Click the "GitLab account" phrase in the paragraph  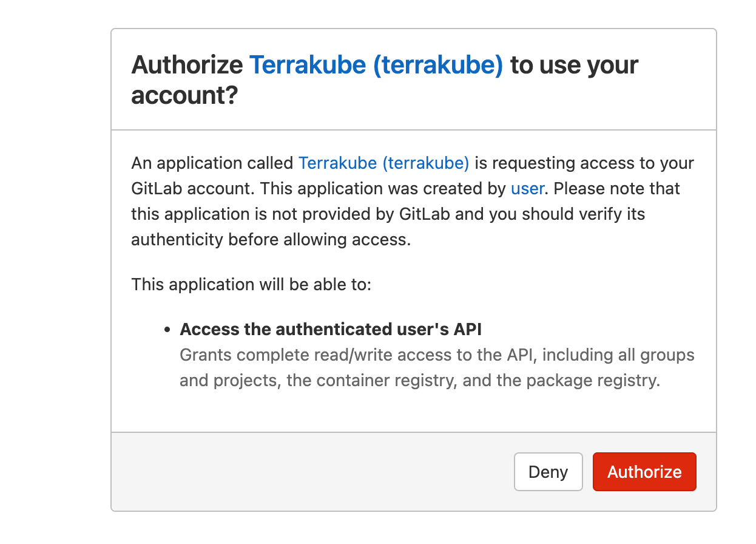point(190,188)
